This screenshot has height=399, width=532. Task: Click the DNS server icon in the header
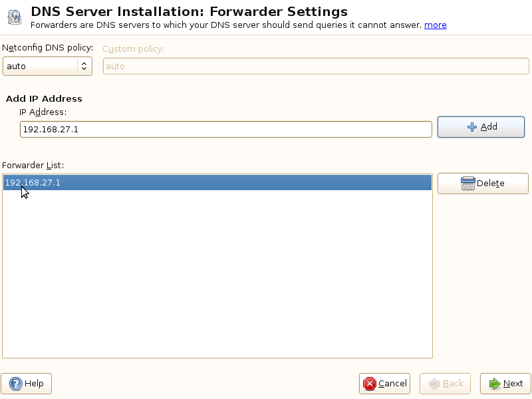pyautogui.click(x=15, y=17)
